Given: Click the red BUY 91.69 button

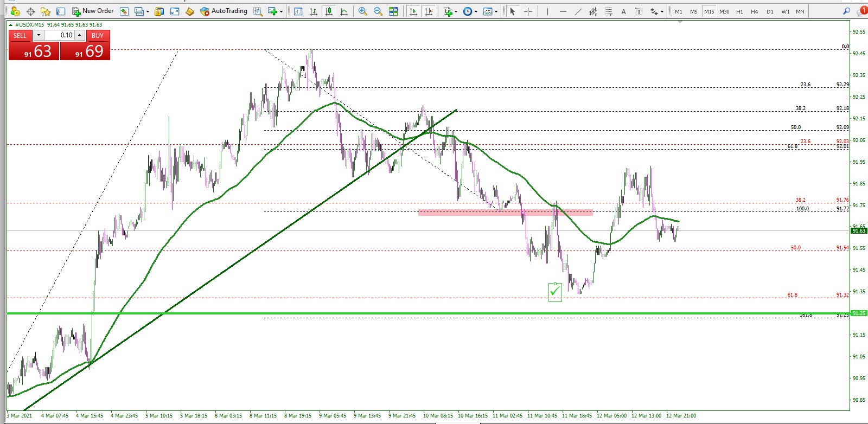Looking at the screenshot, I should coord(85,50).
